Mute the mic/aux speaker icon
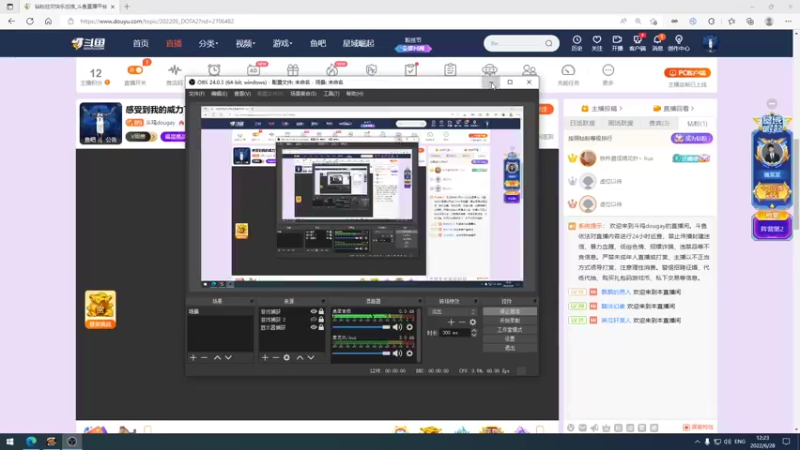800x450 pixels. (x=397, y=353)
